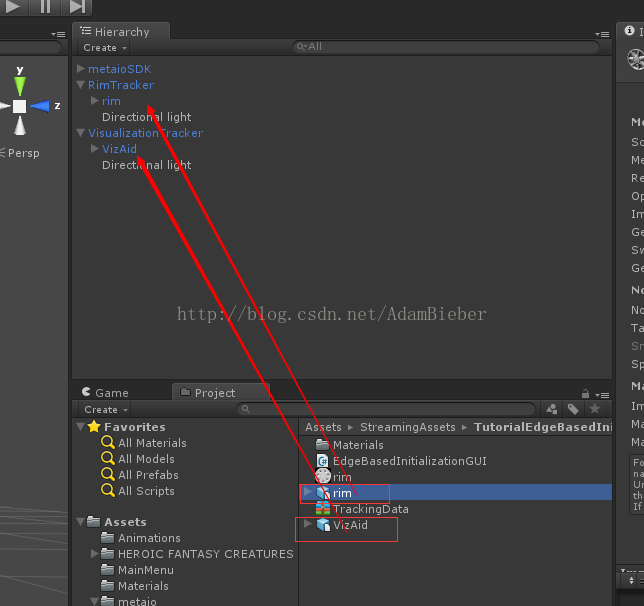This screenshot has height=606, width=644.
Task: Expand the rim model asset
Action: point(307,491)
